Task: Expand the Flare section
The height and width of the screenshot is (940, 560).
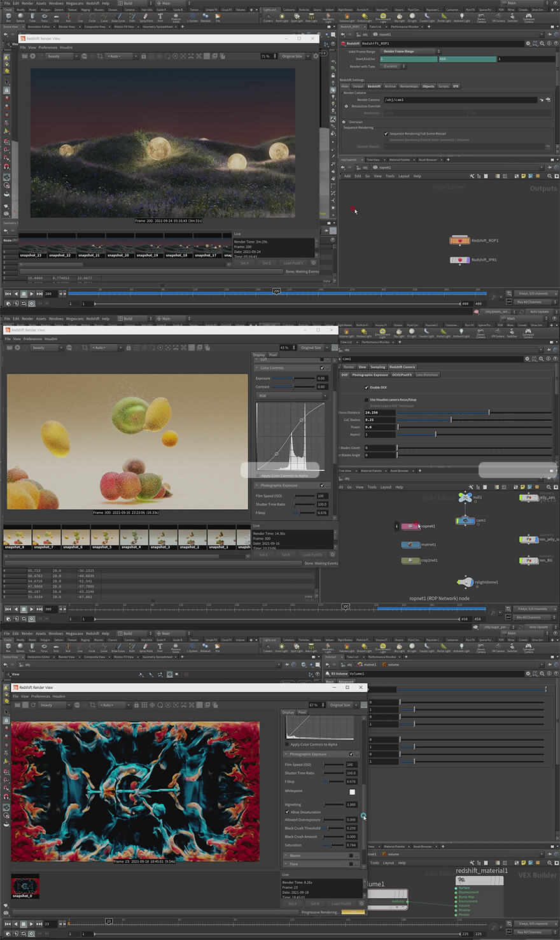Action: [x=286, y=864]
